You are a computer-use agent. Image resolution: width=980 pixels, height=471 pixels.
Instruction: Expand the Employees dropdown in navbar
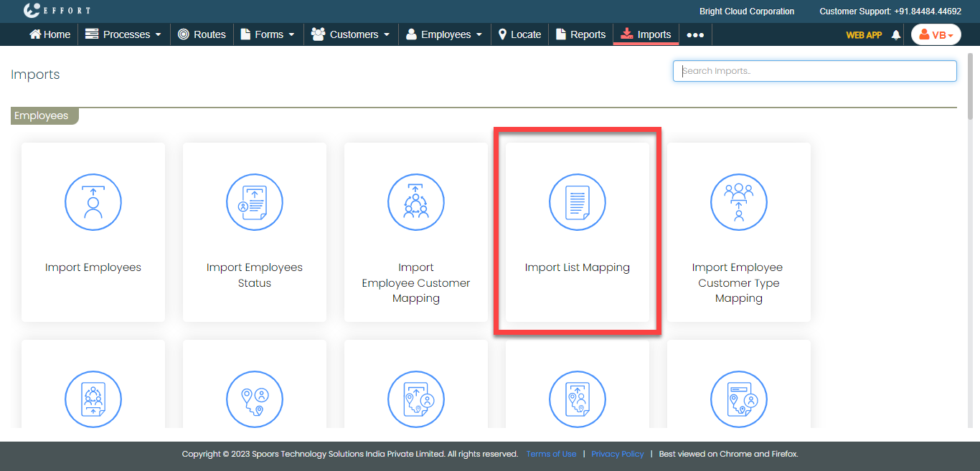coord(444,34)
